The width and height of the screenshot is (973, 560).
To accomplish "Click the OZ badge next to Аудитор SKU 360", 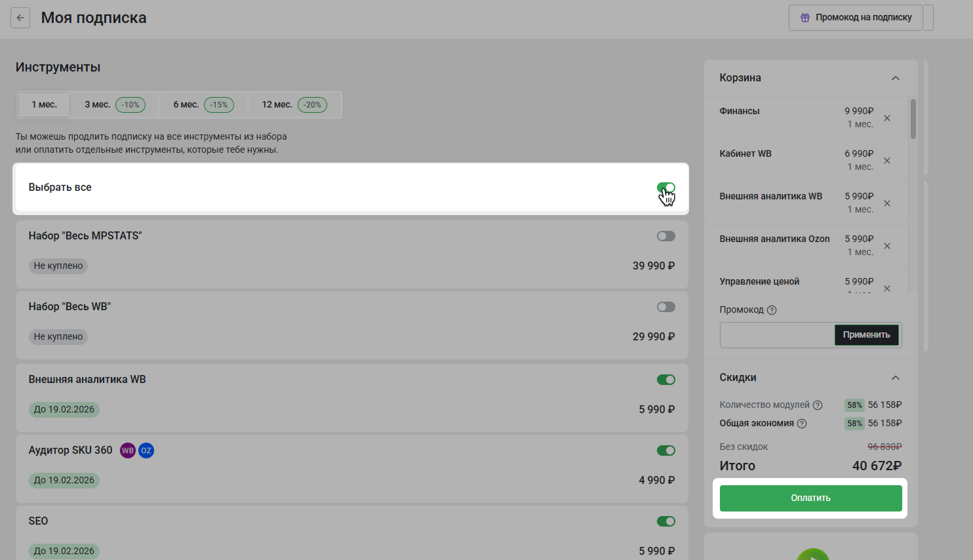I will 146,450.
